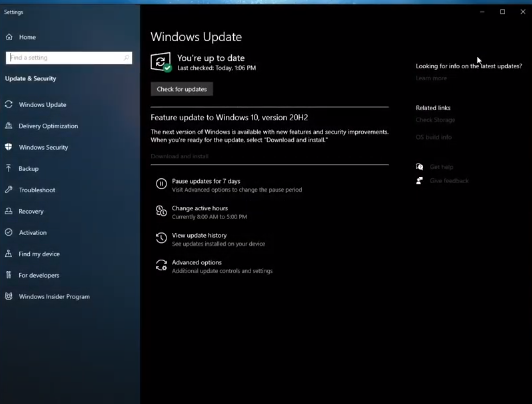Click the Find my device icon
The image size is (532, 404).
tap(9, 253)
